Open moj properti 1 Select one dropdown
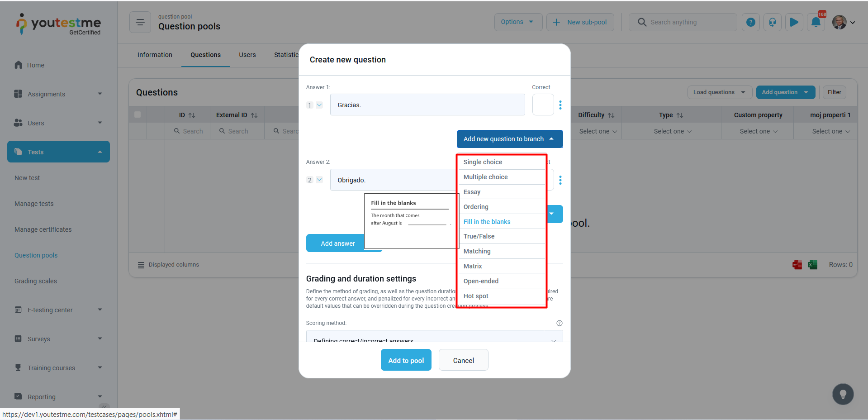 [x=831, y=131]
